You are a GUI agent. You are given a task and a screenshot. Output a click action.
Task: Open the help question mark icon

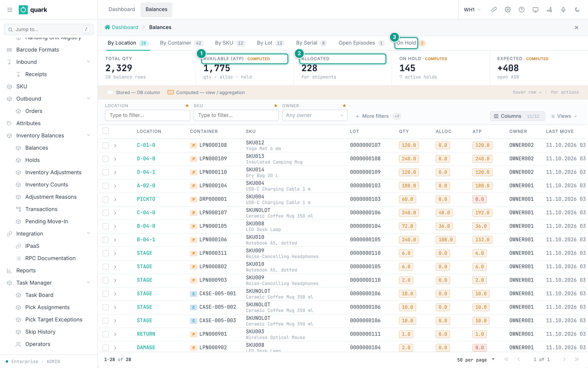[x=521, y=10]
